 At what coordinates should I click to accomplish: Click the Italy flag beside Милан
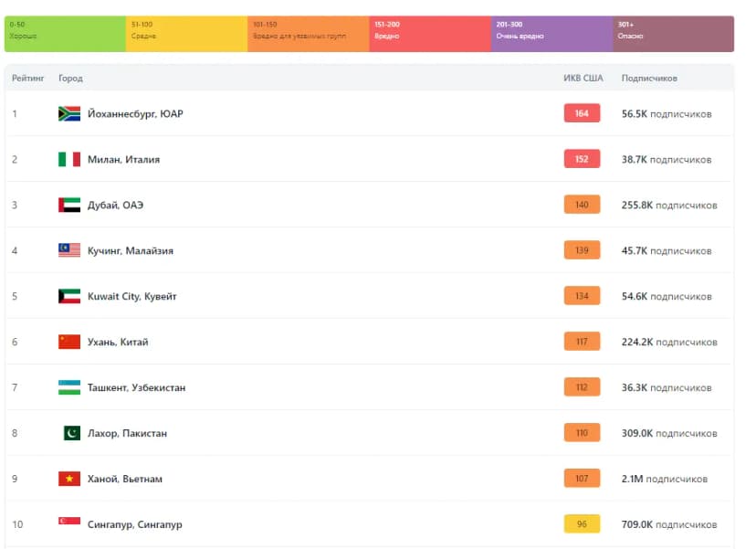[69, 159]
